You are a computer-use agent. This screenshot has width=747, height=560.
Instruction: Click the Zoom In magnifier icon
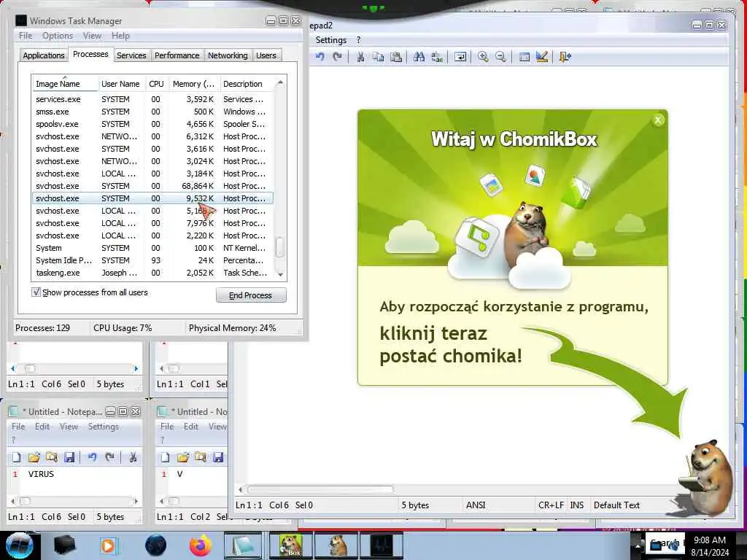(483, 57)
